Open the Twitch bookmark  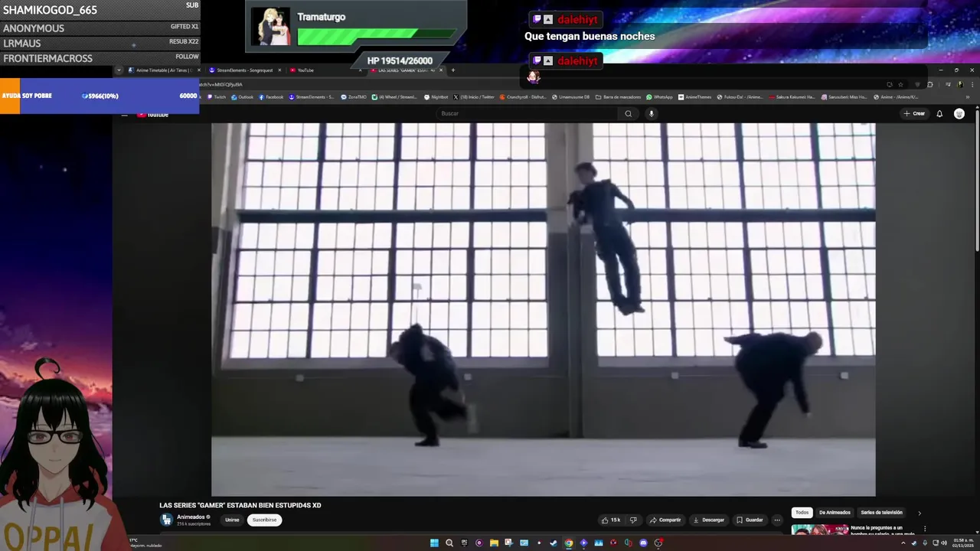point(217,97)
